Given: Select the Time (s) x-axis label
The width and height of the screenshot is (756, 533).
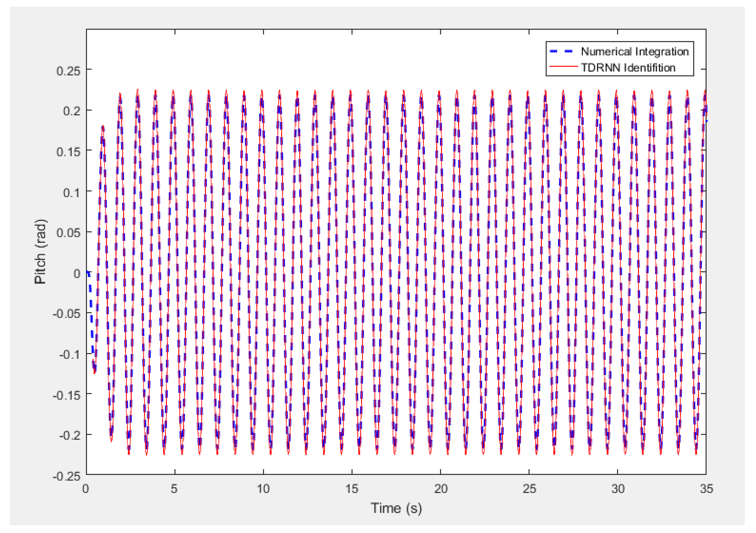Looking at the screenshot, I should 396,508.
